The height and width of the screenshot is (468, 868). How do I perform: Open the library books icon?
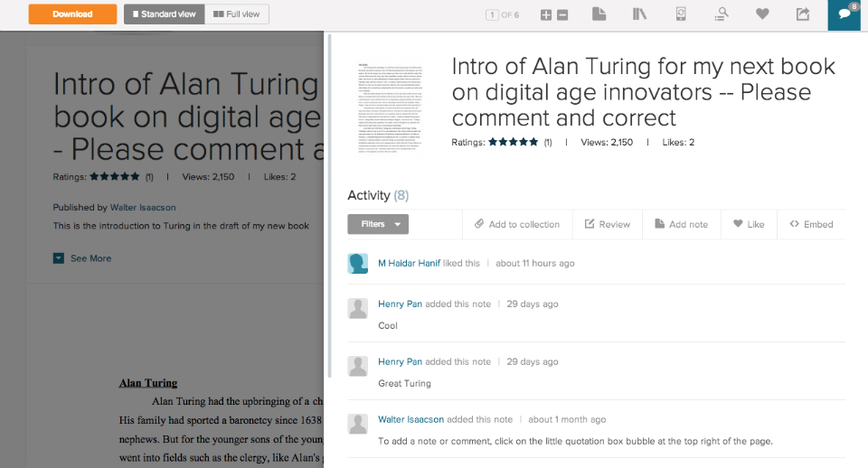click(639, 14)
